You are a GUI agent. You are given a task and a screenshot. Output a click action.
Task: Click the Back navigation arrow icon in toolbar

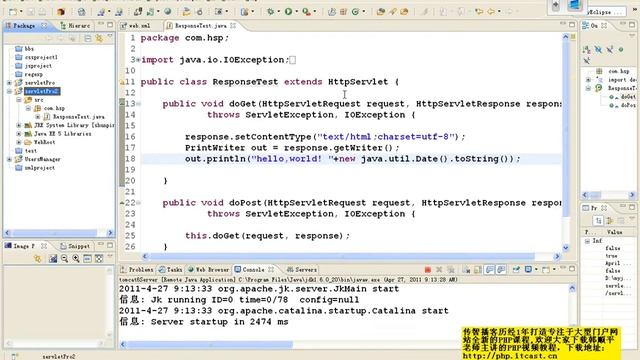coord(491,12)
